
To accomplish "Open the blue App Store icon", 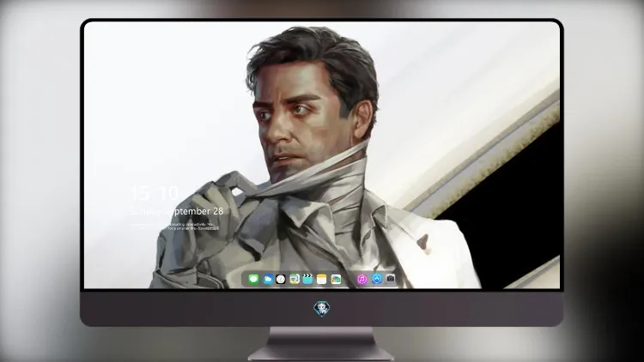I will tap(377, 279).
